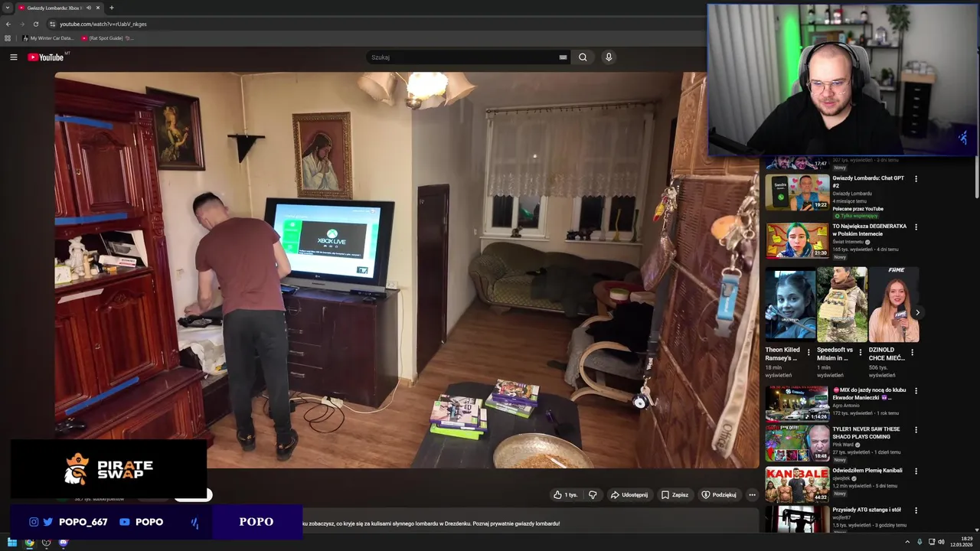
Task: Click the taskbar clock showing 18:29
Action: tap(962, 542)
